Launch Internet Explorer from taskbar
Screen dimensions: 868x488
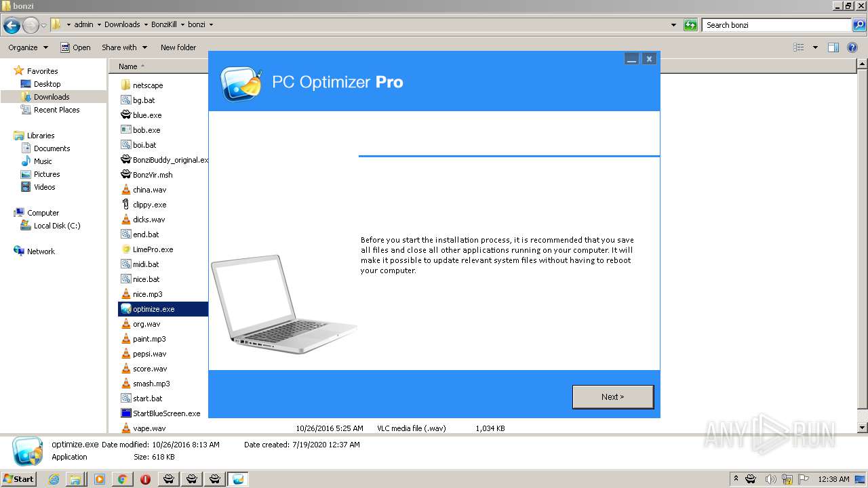coord(54,479)
